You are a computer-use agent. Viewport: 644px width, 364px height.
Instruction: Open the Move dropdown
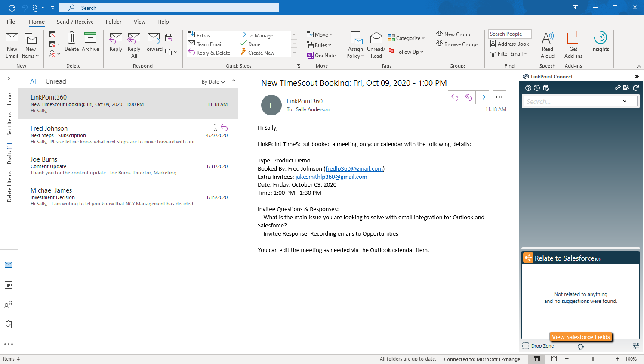tap(319, 34)
